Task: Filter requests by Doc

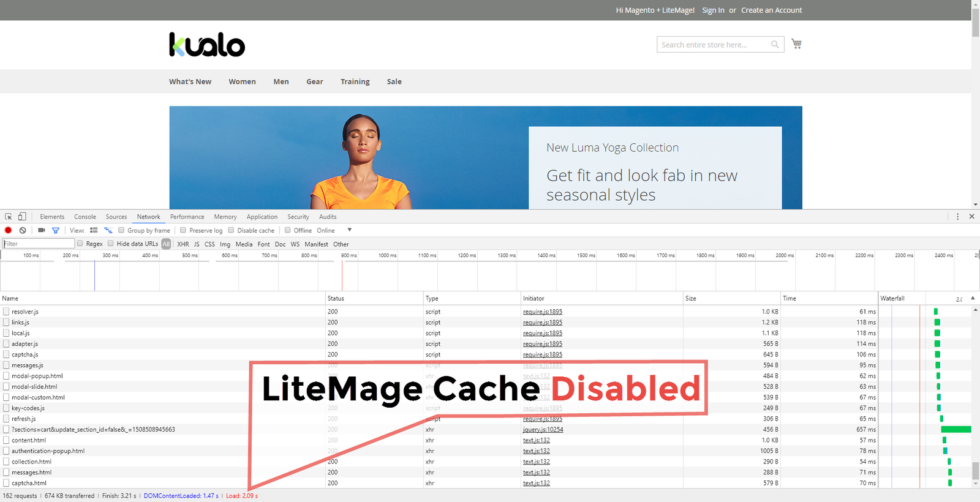Action: 281,244
